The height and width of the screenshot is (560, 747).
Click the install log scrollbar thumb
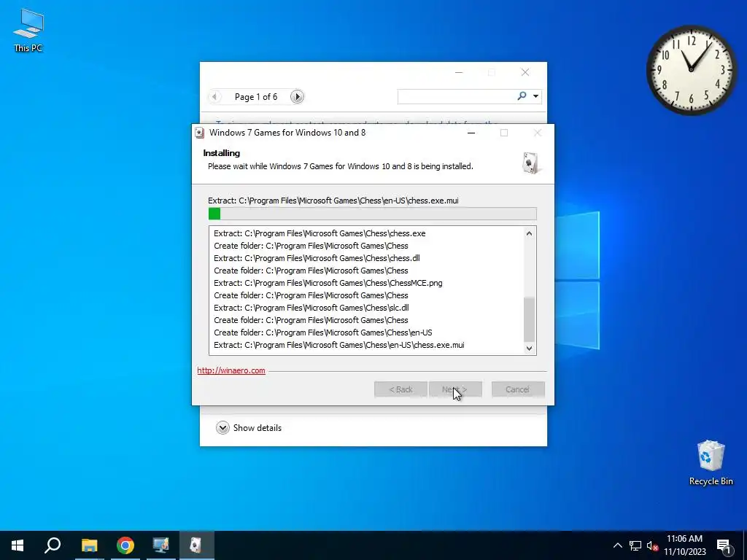[529, 319]
